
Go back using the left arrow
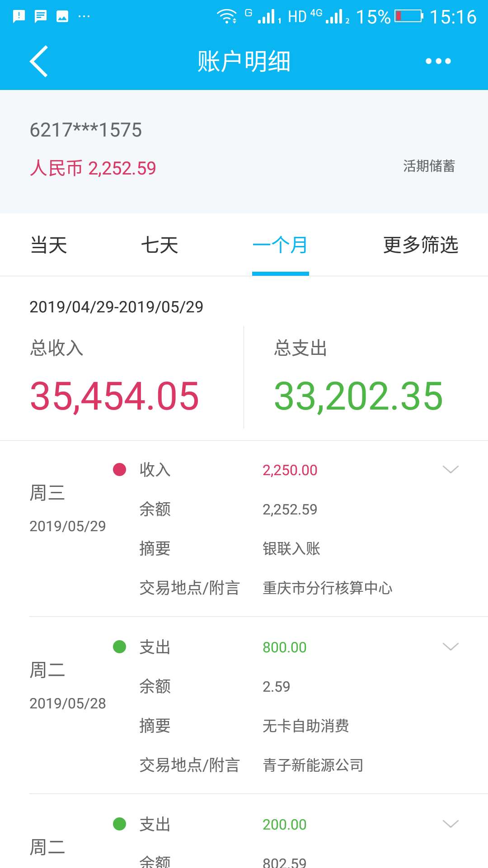tap(39, 61)
